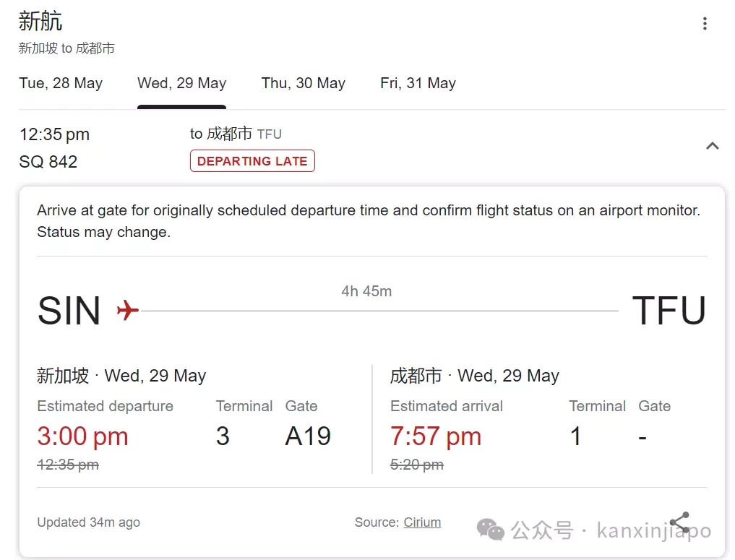
Task: Click the estimated departure time 3:00 pm
Action: click(x=82, y=436)
